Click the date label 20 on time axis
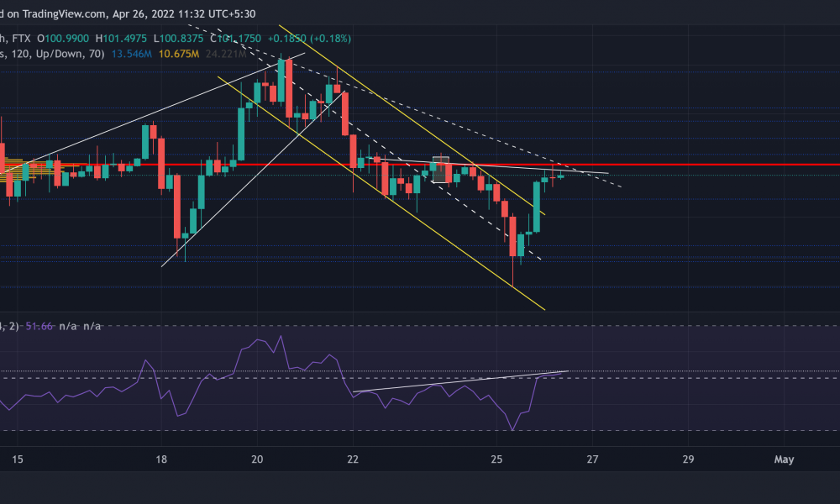Viewport: 840px width, 504px height. click(x=257, y=459)
